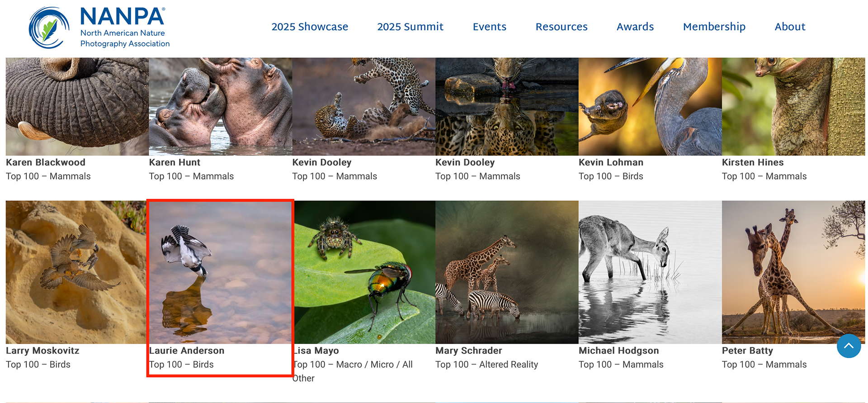
Task: Open the Awards menu
Action: coord(635,27)
